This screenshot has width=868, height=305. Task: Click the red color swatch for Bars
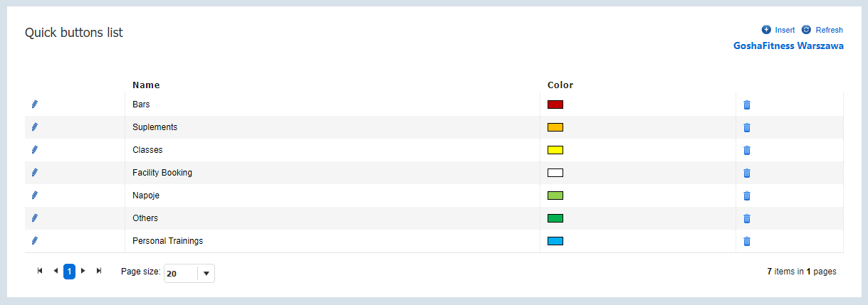coord(555,105)
